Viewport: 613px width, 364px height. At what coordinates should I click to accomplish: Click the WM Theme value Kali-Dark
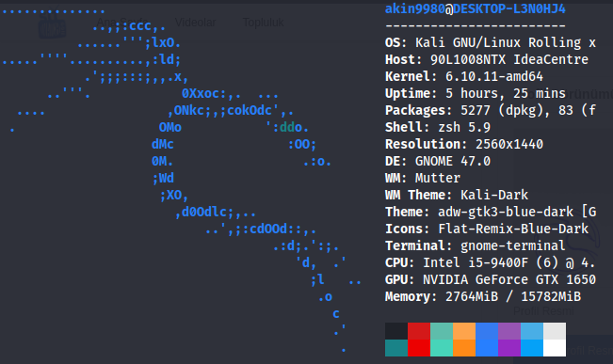[494, 195]
